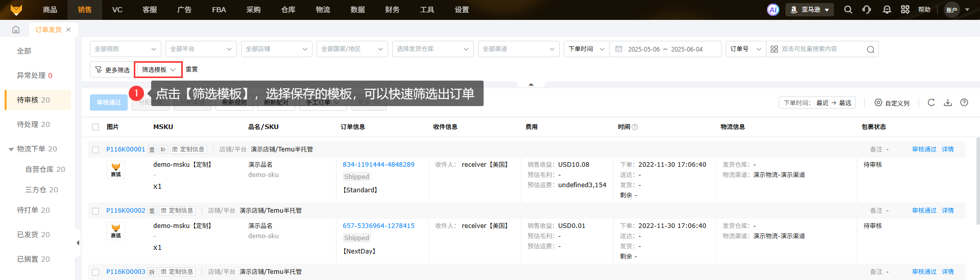The width and height of the screenshot is (980, 280).
Task: Click the 重置 reset button
Action: coord(192,69)
